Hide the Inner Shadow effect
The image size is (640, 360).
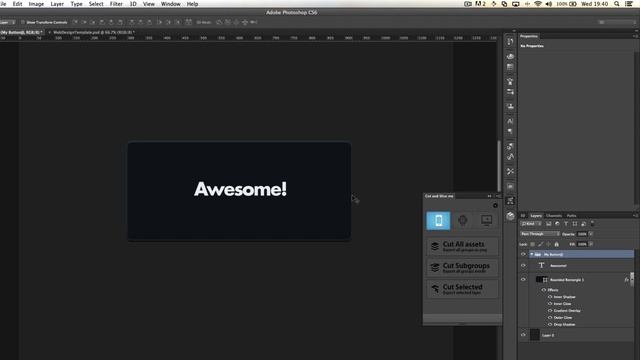550,297
